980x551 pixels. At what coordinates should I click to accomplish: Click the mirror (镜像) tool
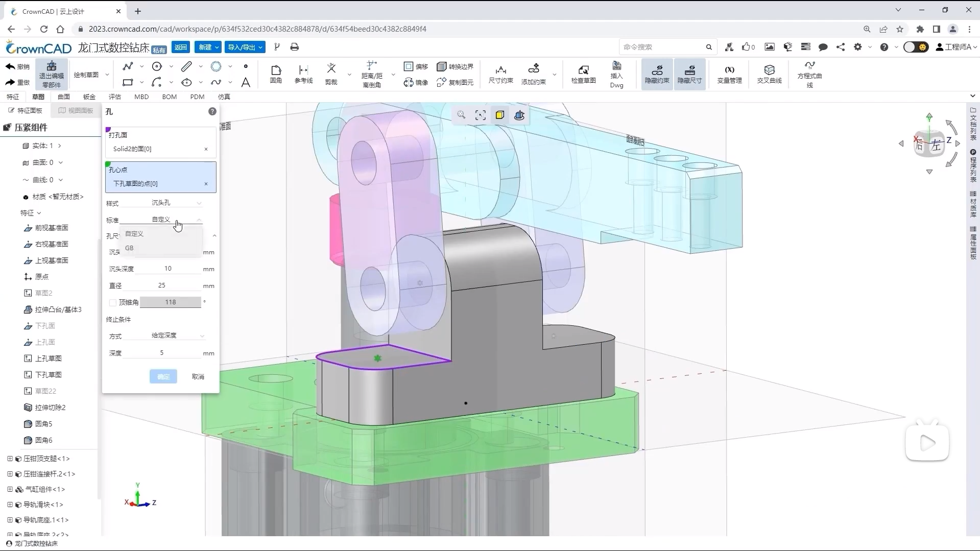pos(416,82)
